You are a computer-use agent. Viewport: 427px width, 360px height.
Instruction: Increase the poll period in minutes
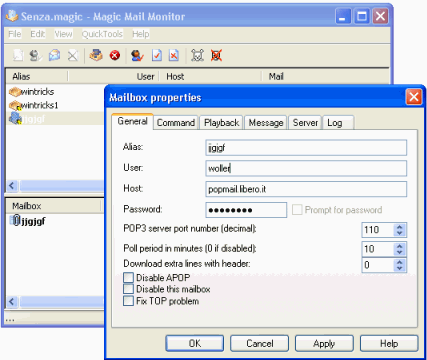tap(400, 246)
